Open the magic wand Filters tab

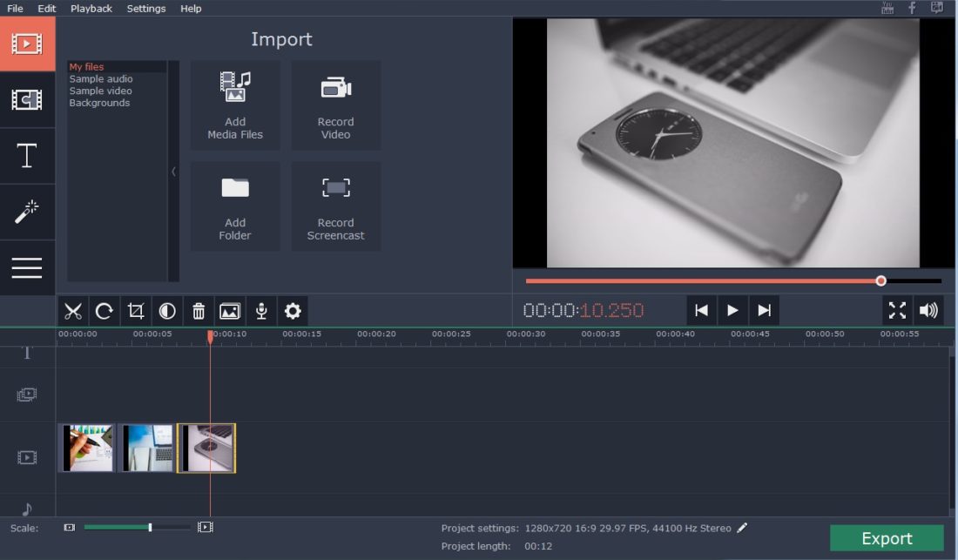27,212
